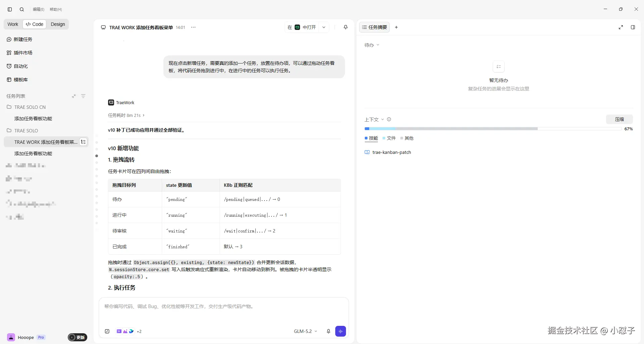Click the empty to-do list icon
Image resolution: width=644 pixels, height=344 pixels.
(x=499, y=67)
